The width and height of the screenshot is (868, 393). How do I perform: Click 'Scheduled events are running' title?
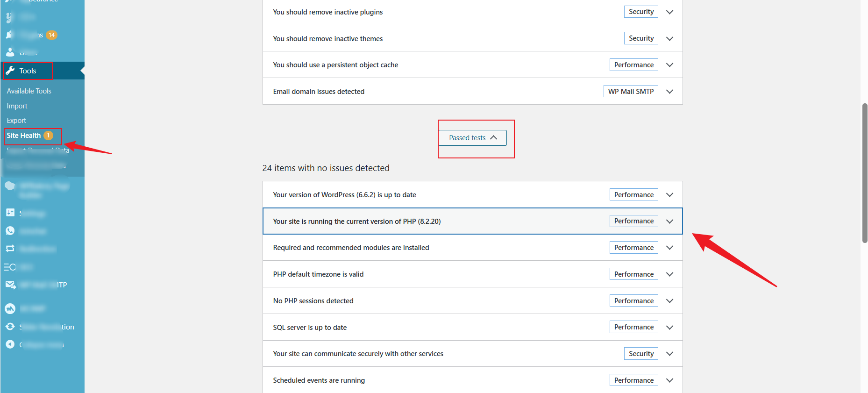pyautogui.click(x=319, y=380)
